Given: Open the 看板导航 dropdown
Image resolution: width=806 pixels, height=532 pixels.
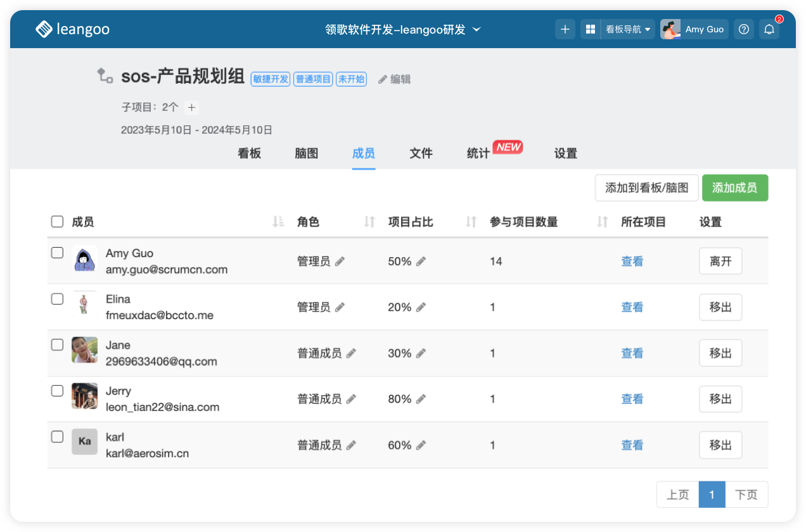Looking at the screenshot, I should click(627, 29).
